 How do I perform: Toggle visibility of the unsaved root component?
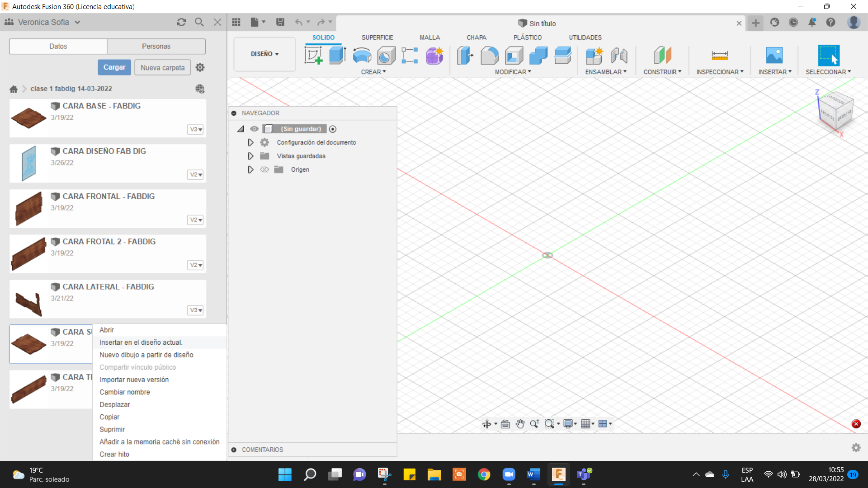(x=255, y=129)
